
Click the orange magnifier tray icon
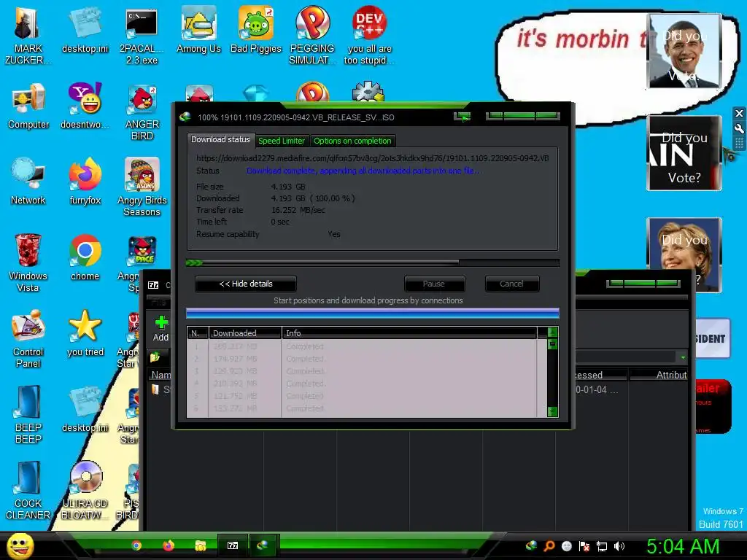pos(549,546)
